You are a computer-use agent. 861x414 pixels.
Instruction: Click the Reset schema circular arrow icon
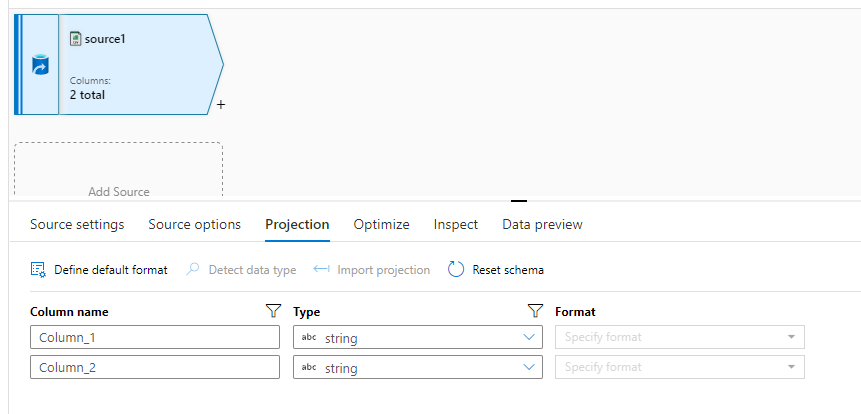pyautogui.click(x=456, y=269)
